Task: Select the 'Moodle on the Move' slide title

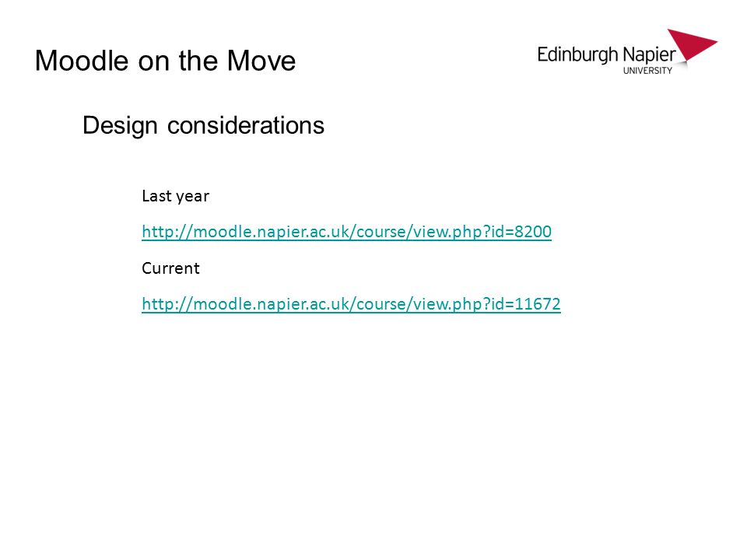Action: click(165, 61)
